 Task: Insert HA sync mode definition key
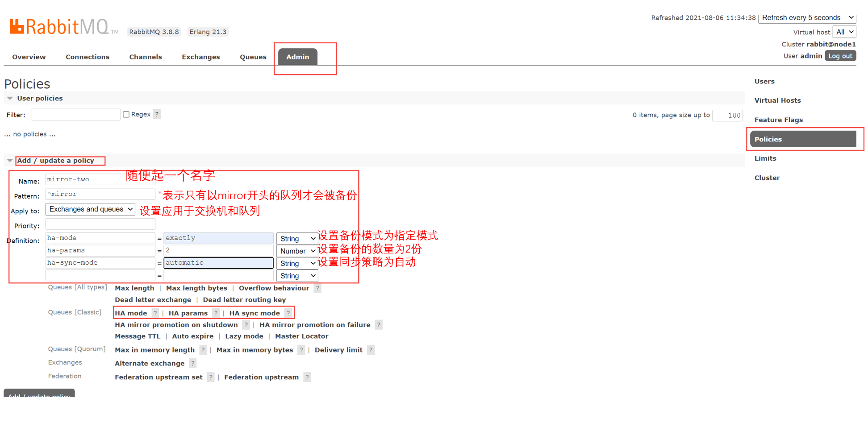coord(255,313)
